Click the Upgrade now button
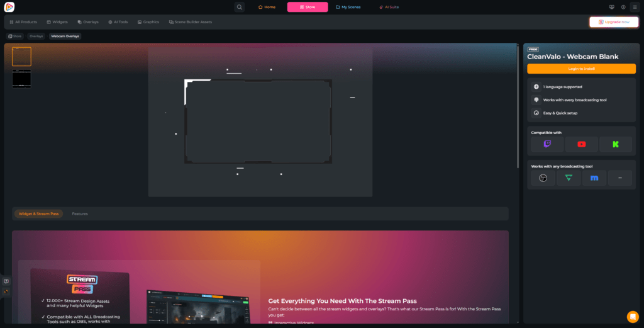This screenshot has height=328, width=644. coord(614,22)
